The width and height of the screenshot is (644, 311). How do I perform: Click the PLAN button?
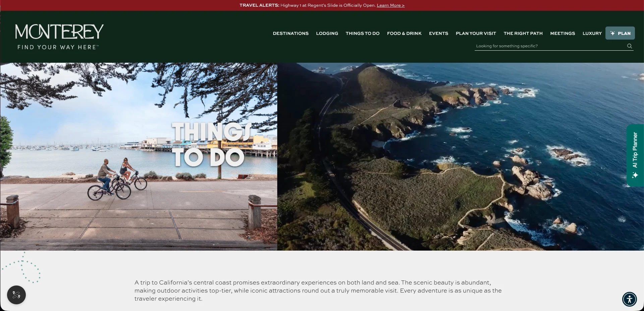[x=620, y=33]
